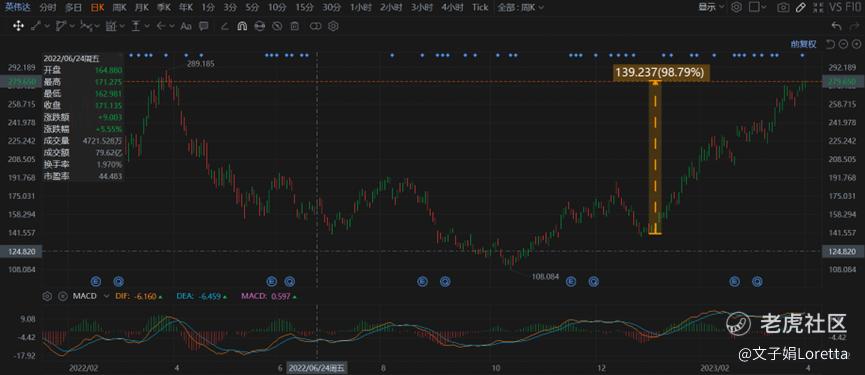
Task: Select the trend line drawing tool
Action: click(x=35, y=26)
